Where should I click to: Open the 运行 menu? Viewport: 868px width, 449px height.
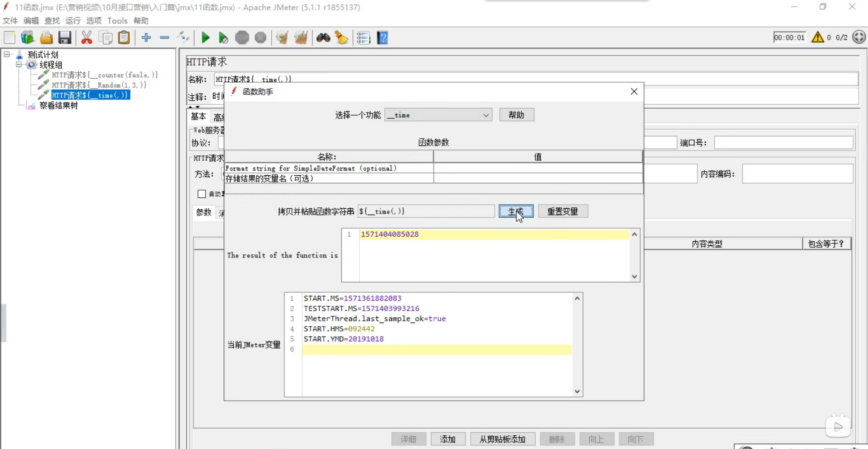pos(73,21)
